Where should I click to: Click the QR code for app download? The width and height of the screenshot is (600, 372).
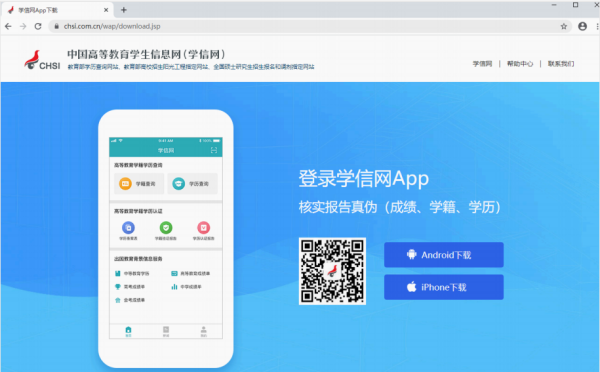pyautogui.click(x=332, y=271)
